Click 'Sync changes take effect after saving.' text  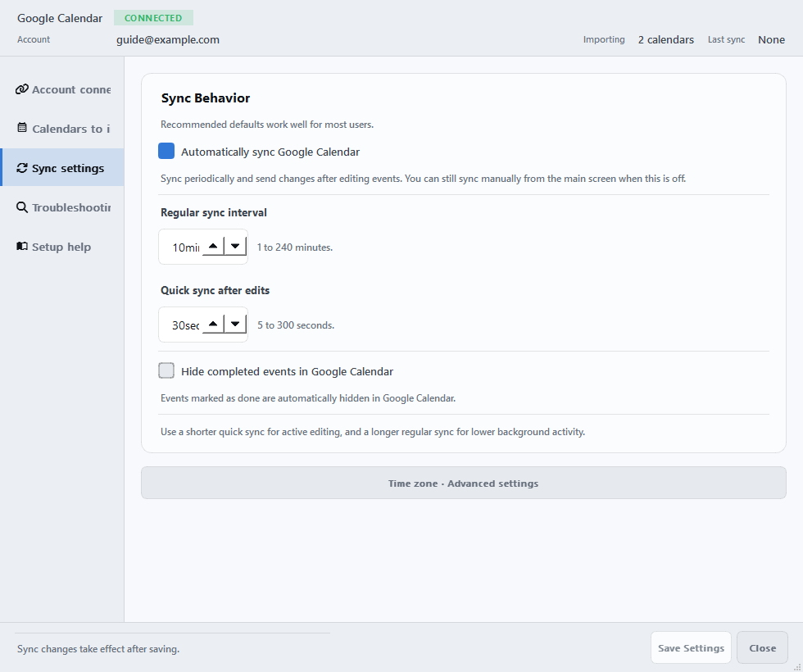(98, 649)
